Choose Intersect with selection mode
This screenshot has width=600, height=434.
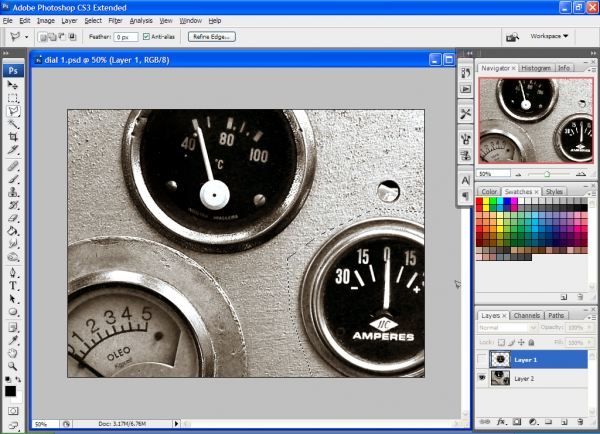point(72,37)
